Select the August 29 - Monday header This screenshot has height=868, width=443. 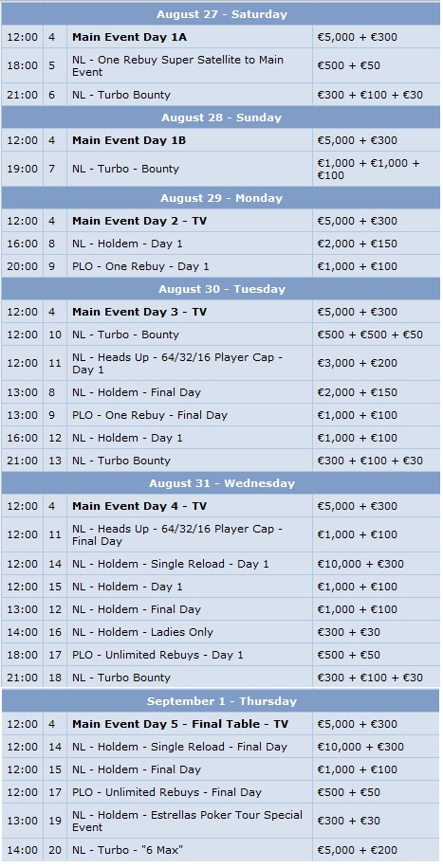click(221, 198)
